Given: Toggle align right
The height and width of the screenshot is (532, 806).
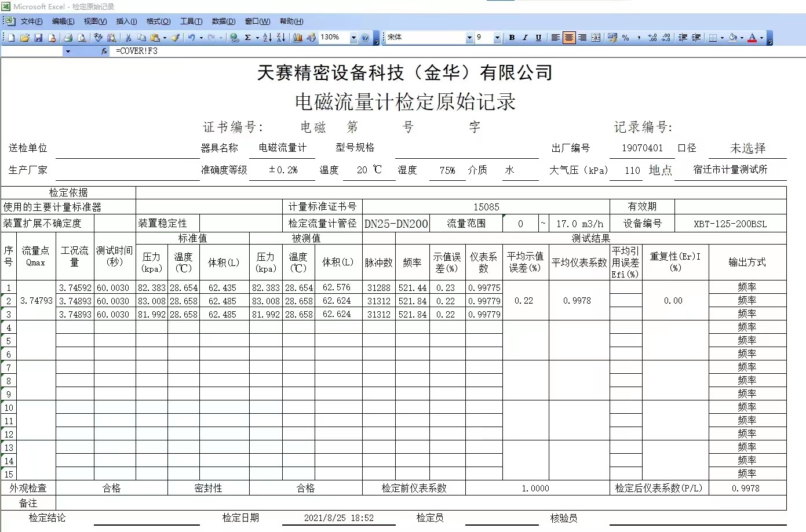Looking at the screenshot, I should [582, 38].
